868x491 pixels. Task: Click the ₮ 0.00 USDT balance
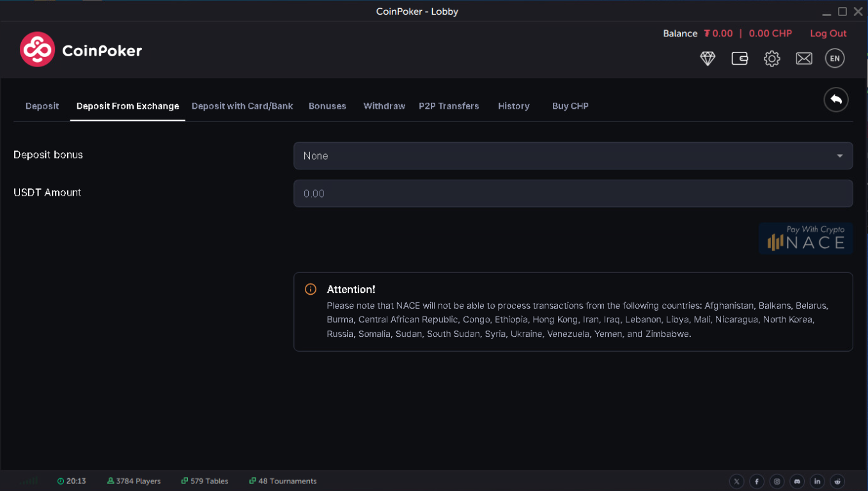click(x=718, y=33)
